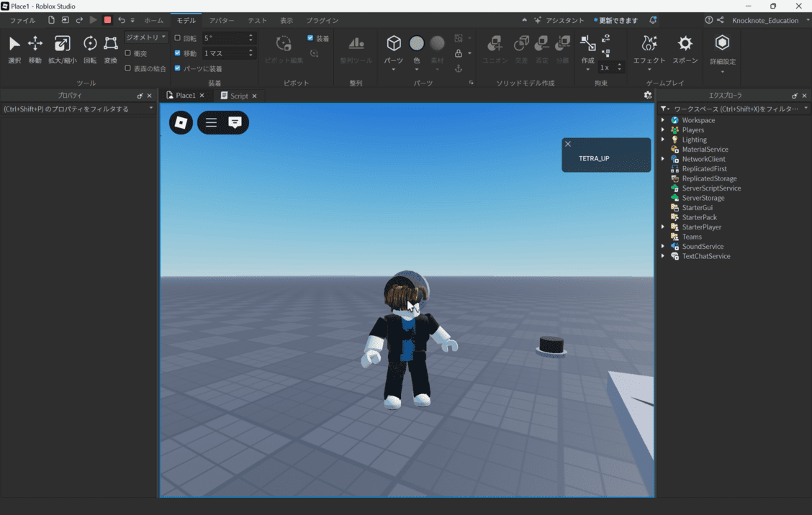Expand the SoundService tree node
This screenshot has height=515, width=812.
pos(663,247)
